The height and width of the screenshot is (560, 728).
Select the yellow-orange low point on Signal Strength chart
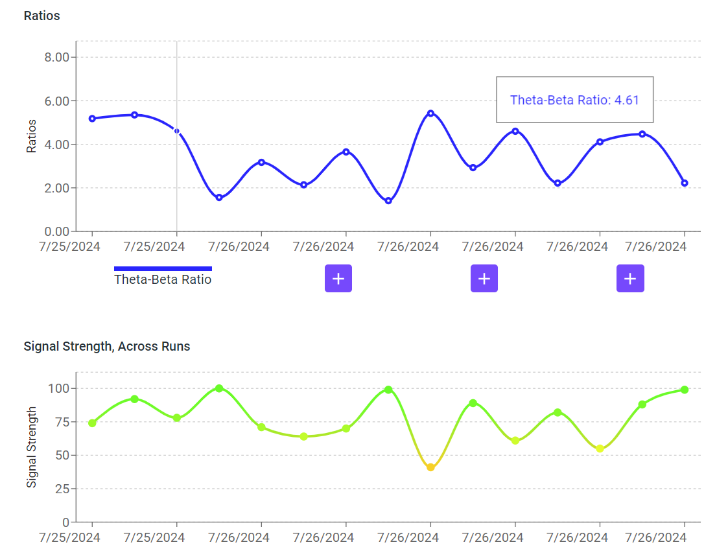click(x=429, y=467)
